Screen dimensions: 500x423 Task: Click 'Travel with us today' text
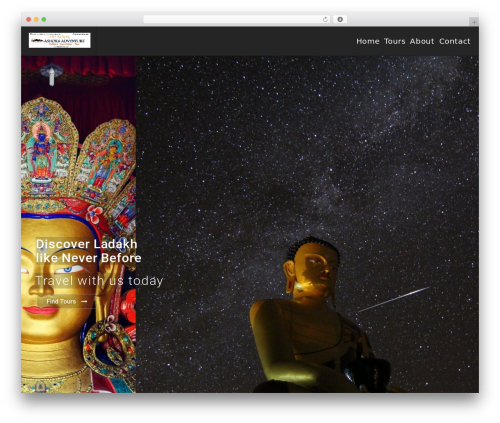pos(99,281)
